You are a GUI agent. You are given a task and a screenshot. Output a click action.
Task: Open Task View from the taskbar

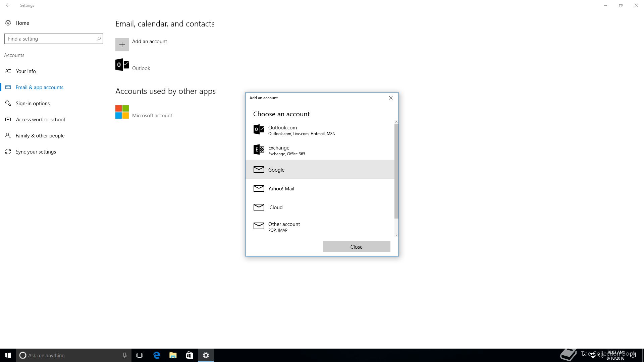coord(140,355)
